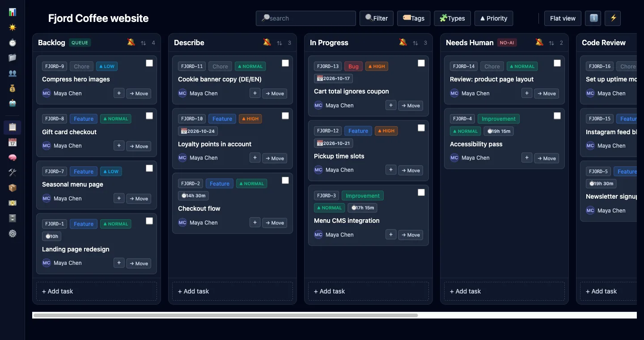This screenshot has width=644, height=340.
Task: Open the calendar icon in the sidebar
Action: (13, 142)
